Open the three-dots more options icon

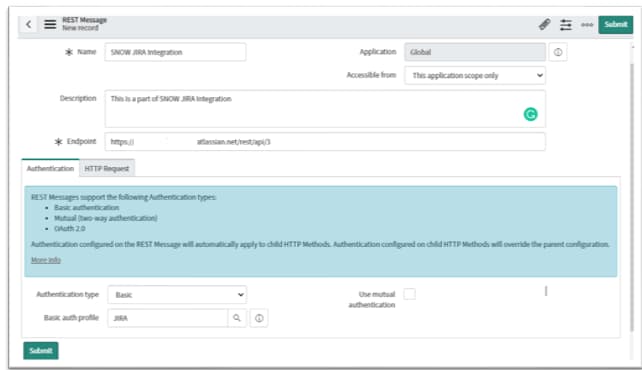coord(587,25)
